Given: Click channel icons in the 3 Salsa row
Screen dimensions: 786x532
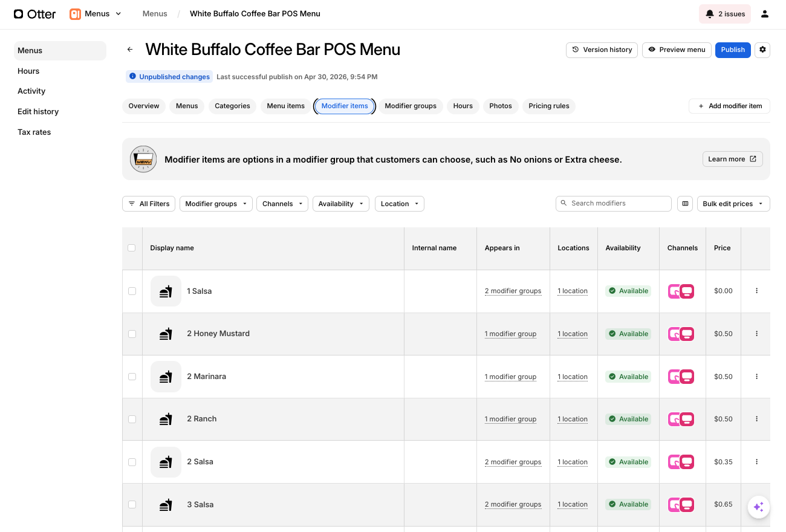Looking at the screenshot, I should pos(681,504).
